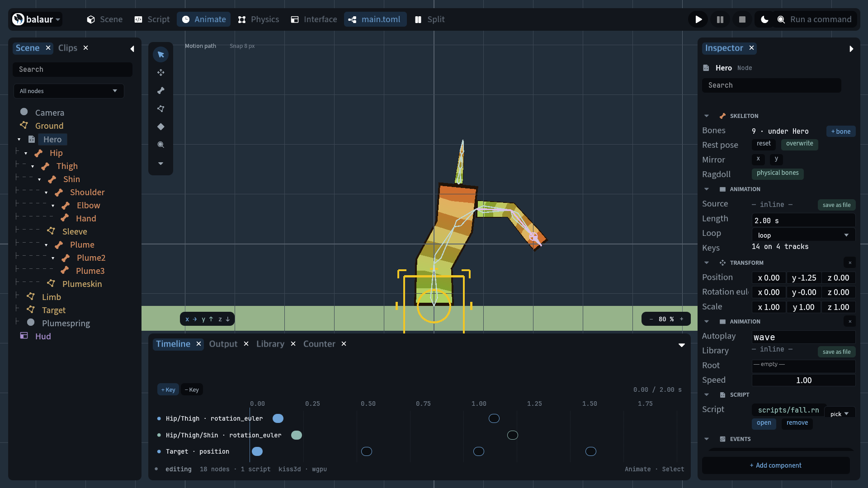The image size is (868, 488).
Task: Toggle Mirror x axis
Action: pyautogui.click(x=758, y=159)
